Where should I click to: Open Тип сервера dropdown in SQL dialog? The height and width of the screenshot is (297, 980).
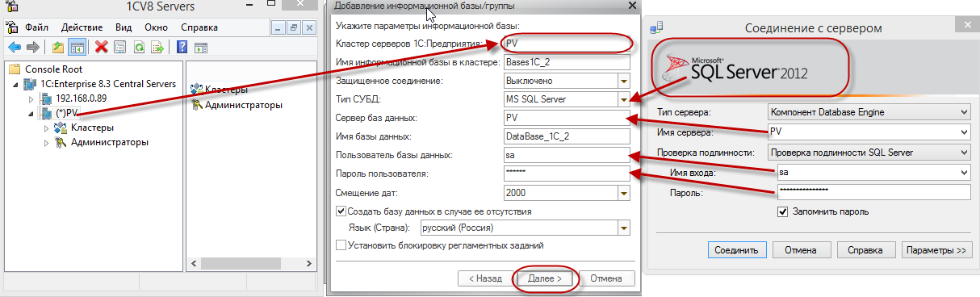click(x=963, y=111)
